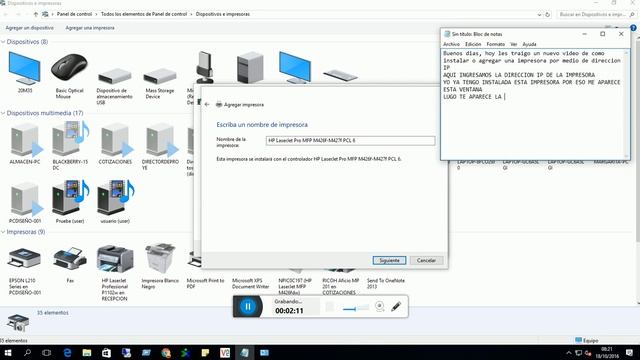Click the recorder pencil annotation tool
The image size is (640, 360).
(x=396, y=306)
